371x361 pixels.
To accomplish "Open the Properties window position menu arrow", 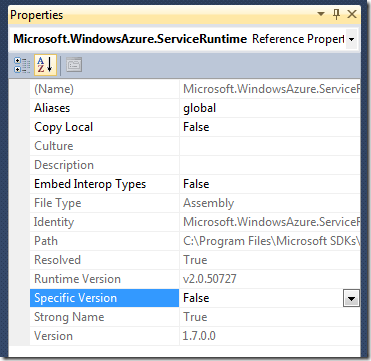I will tap(321, 15).
